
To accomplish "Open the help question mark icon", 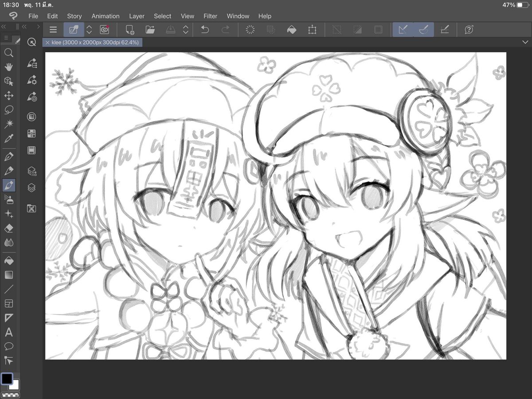I will pyautogui.click(x=469, y=30).
